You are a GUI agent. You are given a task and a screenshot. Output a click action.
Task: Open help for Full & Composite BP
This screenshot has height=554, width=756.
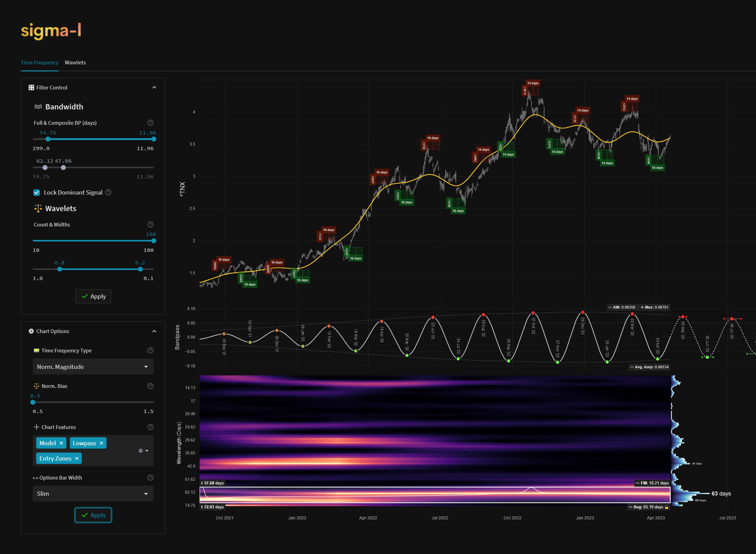pos(150,123)
